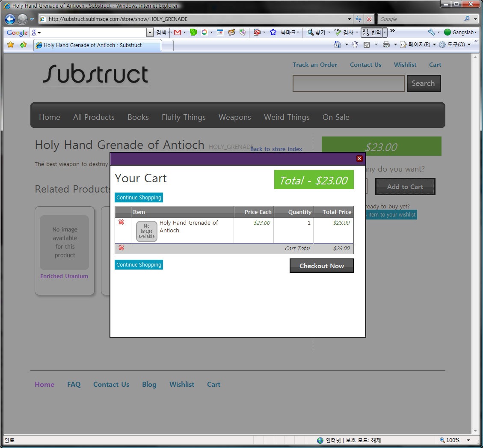Click the browser Forward arrow
This screenshot has width=483, height=448.
(x=22, y=19)
